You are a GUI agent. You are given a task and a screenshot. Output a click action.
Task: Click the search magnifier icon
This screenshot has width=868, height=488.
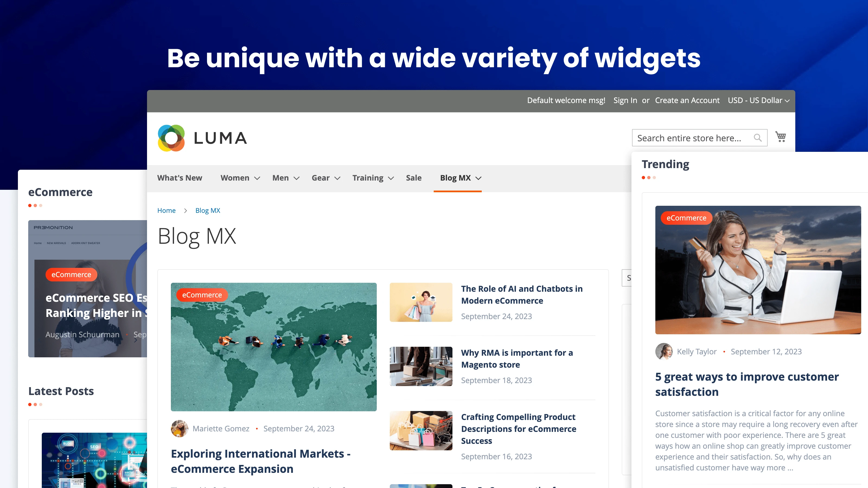click(x=758, y=137)
